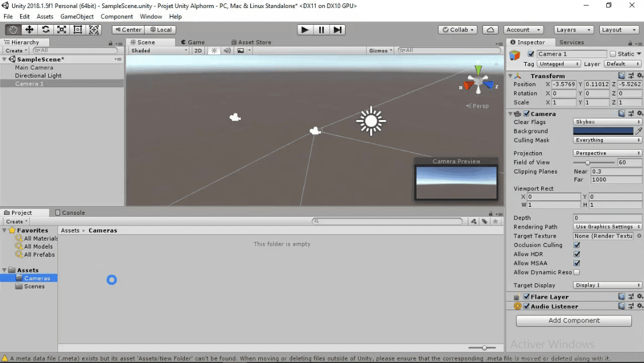
Task: Select the Rotate tool
Action: [x=45, y=29]
